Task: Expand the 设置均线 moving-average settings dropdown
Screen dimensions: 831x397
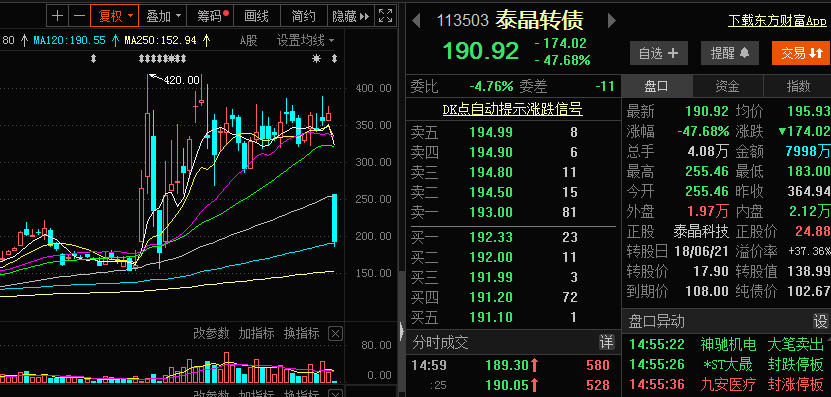Action: [306, 40]
